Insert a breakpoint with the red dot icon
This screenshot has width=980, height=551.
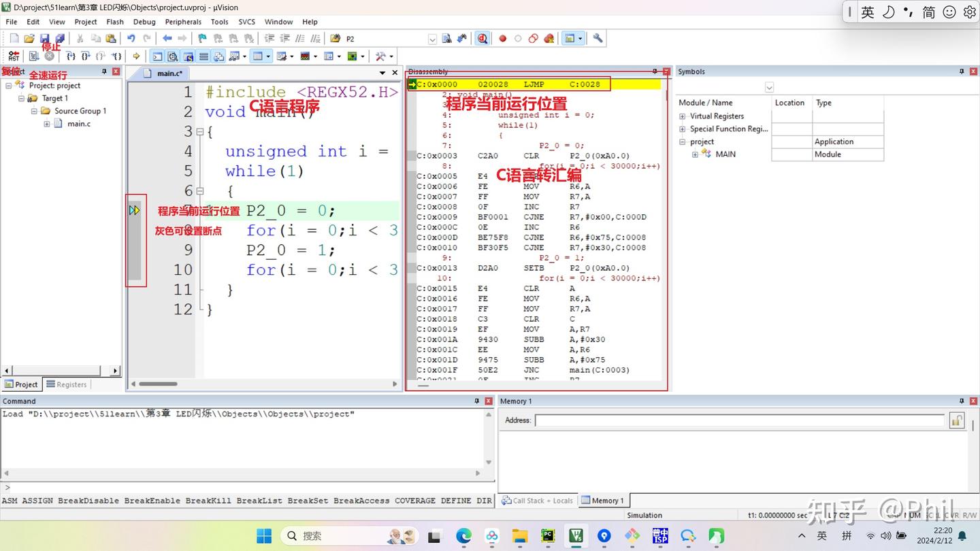(x=503, y=39)
